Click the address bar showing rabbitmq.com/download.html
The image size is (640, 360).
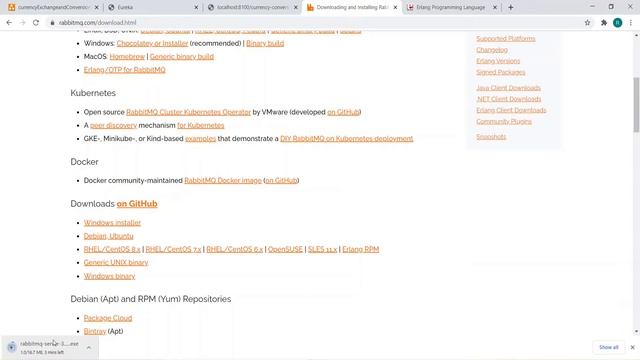[x=98, y=23]
